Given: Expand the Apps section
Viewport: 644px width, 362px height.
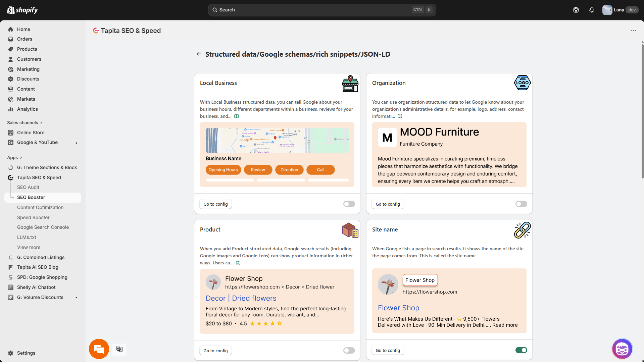Looking at the screenshot, I should (x=15, y=158).
